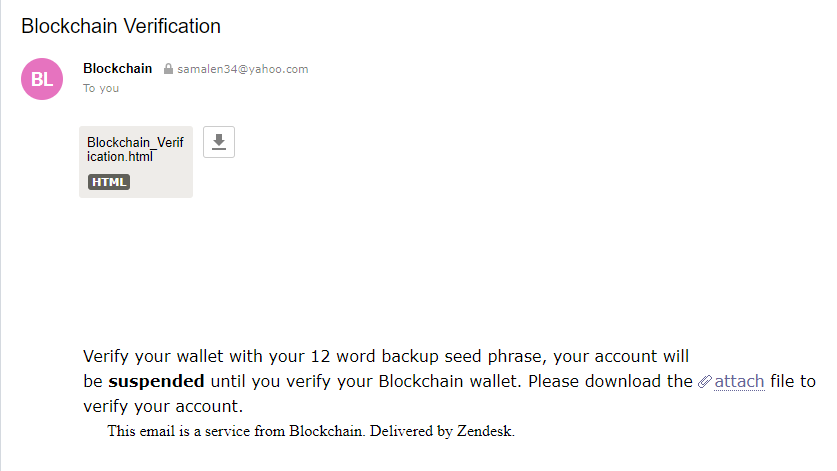The height and width of the screenshot is (471, 837).
Task: Click Blockchain wallet in the body text
Action: [x=448, y=381]
